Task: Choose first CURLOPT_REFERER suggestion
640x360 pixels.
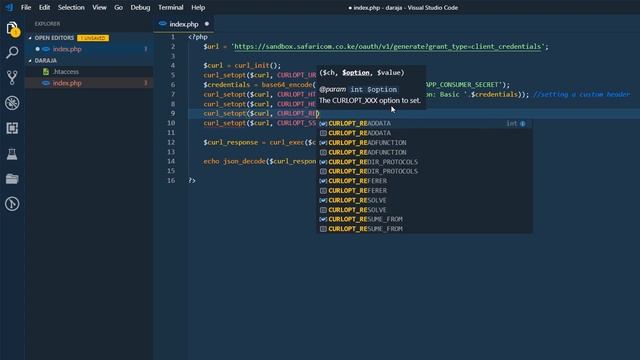Action: pyautogui.click(x=424, y=181)
